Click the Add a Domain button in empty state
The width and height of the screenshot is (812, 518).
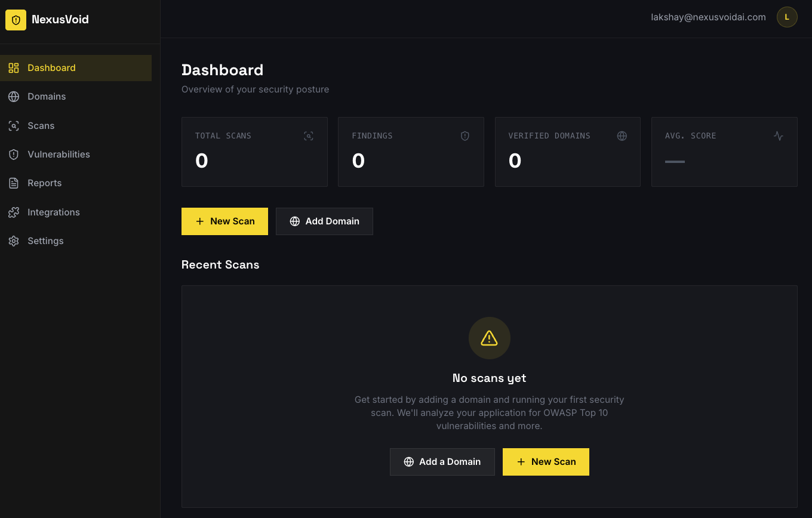pyautogui.click(x=442, y=462)
